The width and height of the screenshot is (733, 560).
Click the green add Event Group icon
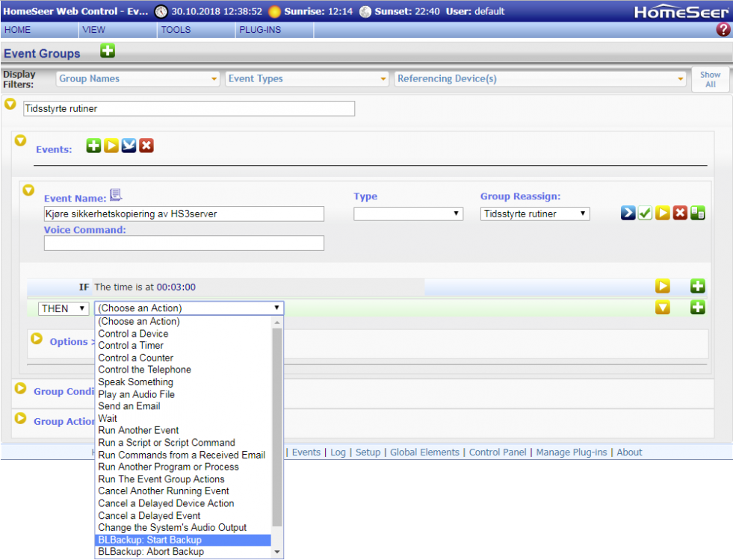tap(108, 52)
